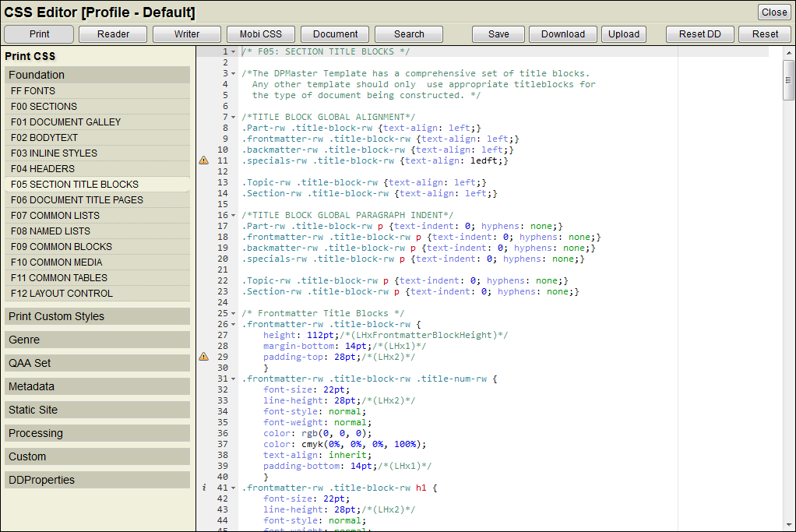Screen dimensions: 796x532
Task: Click warning icon on line 11
Action: coord(203,160)
